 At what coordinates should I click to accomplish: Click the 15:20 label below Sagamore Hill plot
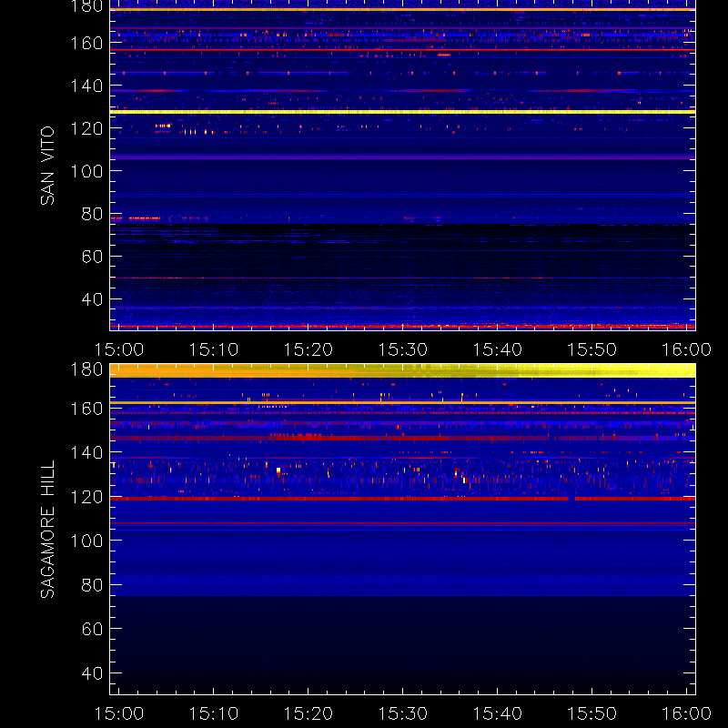tap(308, 713)
